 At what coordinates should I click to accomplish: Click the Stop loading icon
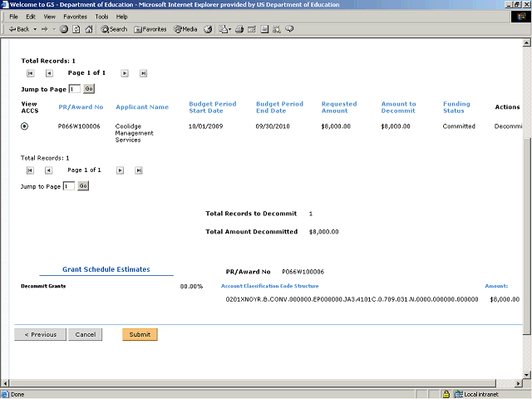tap(64, 29)
